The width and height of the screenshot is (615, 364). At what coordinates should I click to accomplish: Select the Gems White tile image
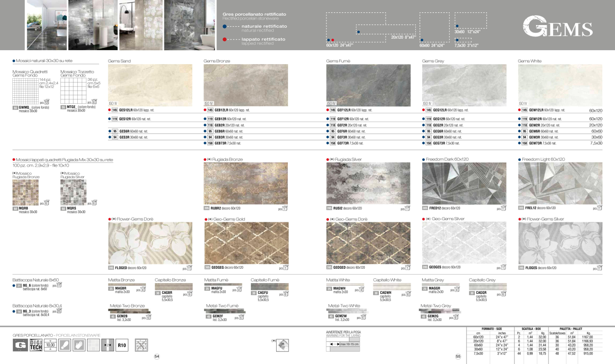pyautogui.click(x=561, y=85)
